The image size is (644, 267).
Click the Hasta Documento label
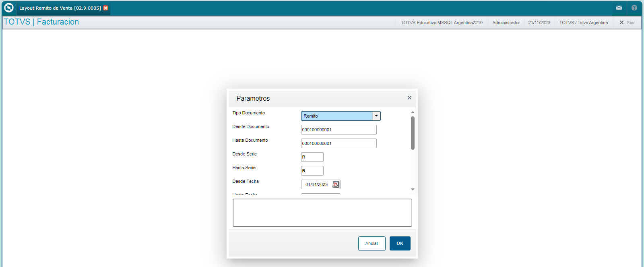(250, 140)
